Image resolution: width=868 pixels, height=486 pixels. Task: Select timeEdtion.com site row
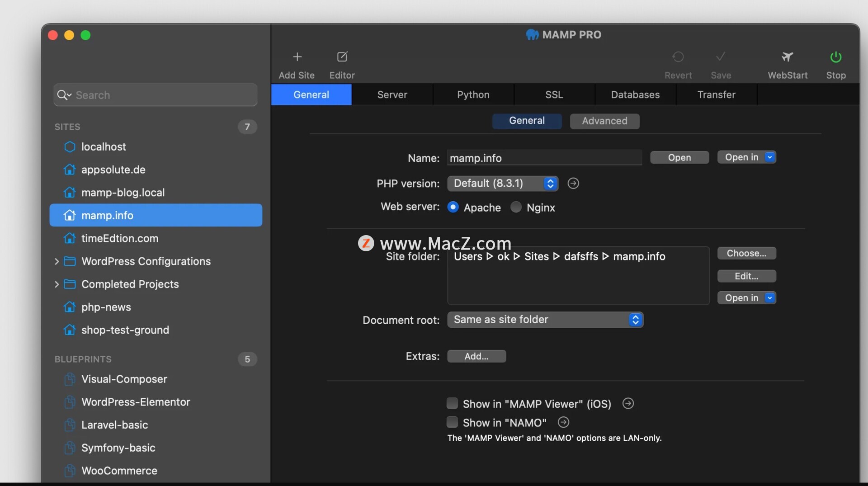pyautogui.click(x=156, y=238)
